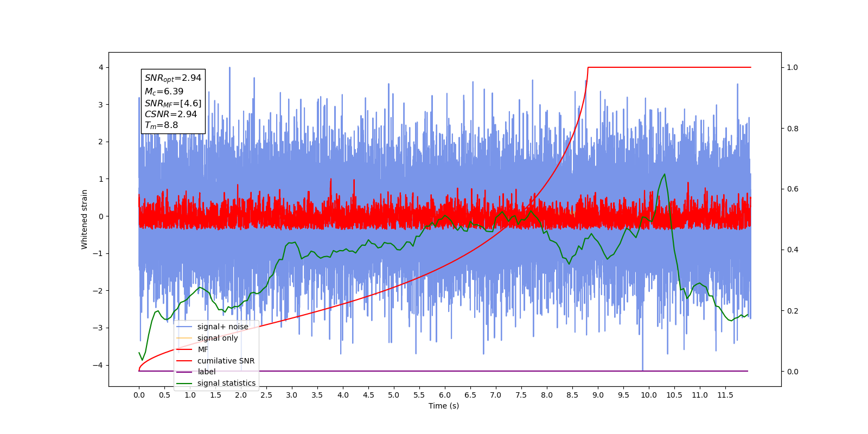Click the x-axis tick label 7.5

pyautogui.click(x=521, y=395)
